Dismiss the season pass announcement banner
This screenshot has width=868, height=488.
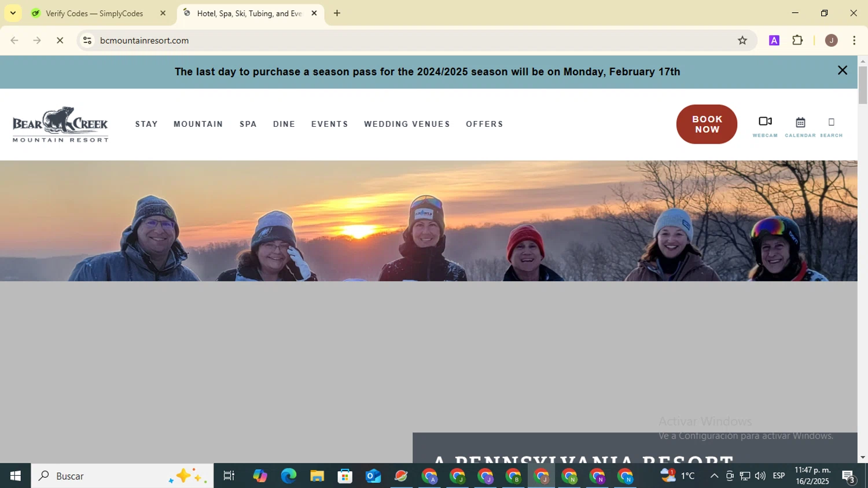coord(843,71)
